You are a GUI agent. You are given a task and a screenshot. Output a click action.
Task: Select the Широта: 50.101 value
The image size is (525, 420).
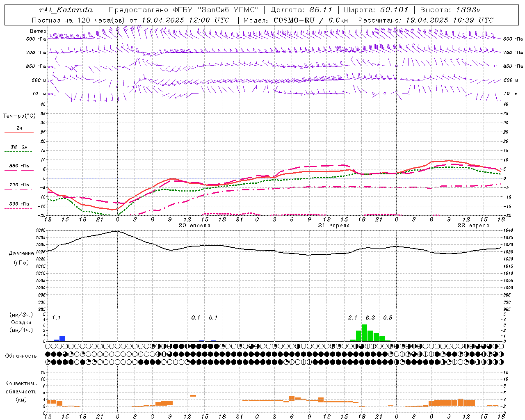[376, 10]
